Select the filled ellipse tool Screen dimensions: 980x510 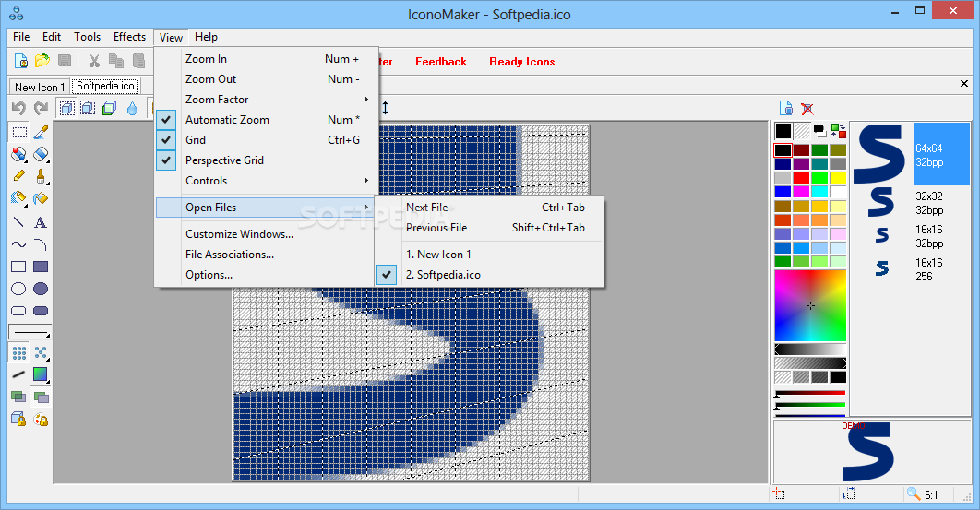(41, 289)
